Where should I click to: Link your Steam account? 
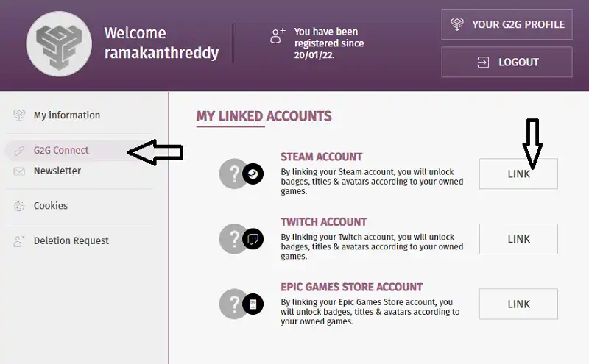[x=518, y=174]
